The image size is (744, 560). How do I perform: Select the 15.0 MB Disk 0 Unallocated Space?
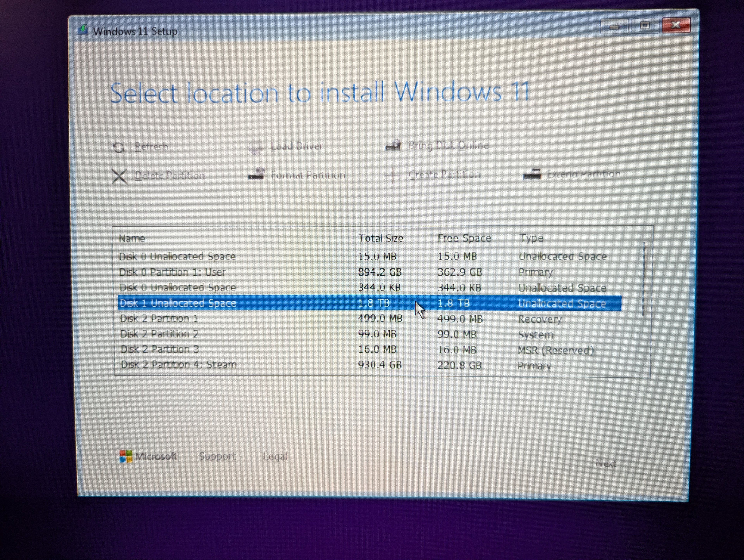(x=177, y=257)
